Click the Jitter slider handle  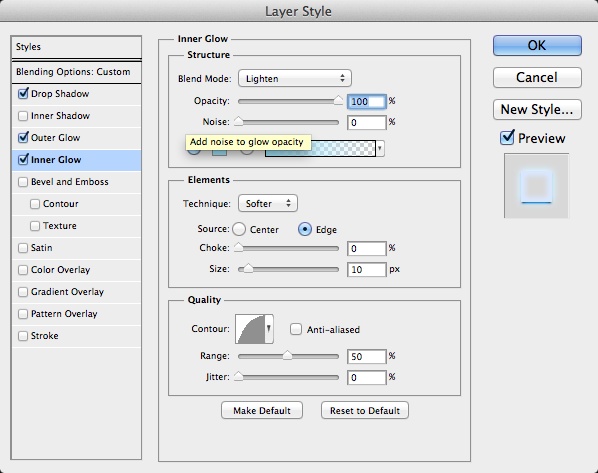pos(238,376)
